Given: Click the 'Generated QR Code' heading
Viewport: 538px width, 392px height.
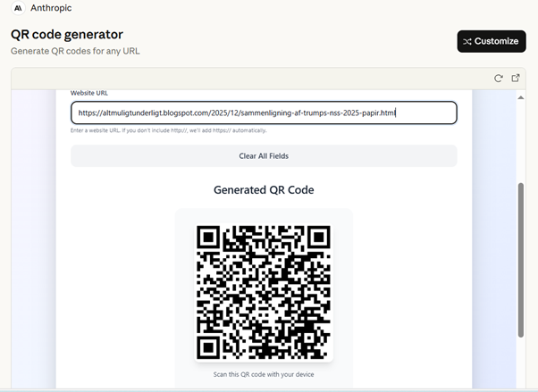Looking at the screenshot, I should coord(264,189).
